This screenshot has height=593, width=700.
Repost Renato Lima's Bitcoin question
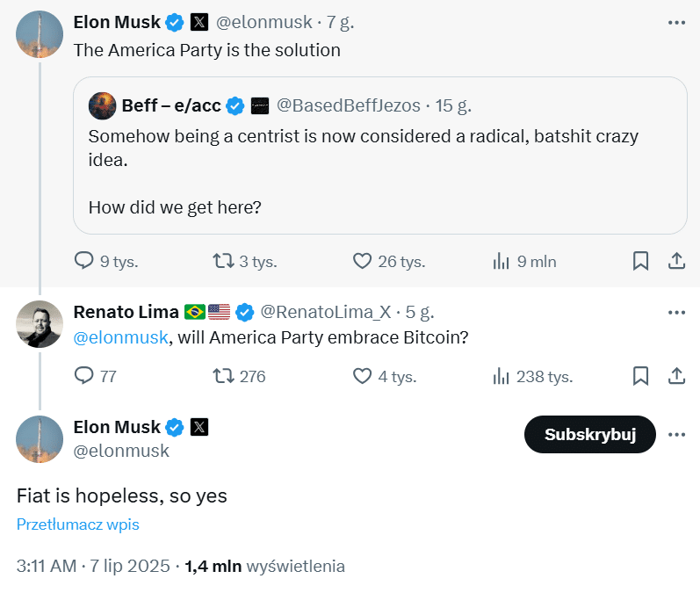pos(224,376)
